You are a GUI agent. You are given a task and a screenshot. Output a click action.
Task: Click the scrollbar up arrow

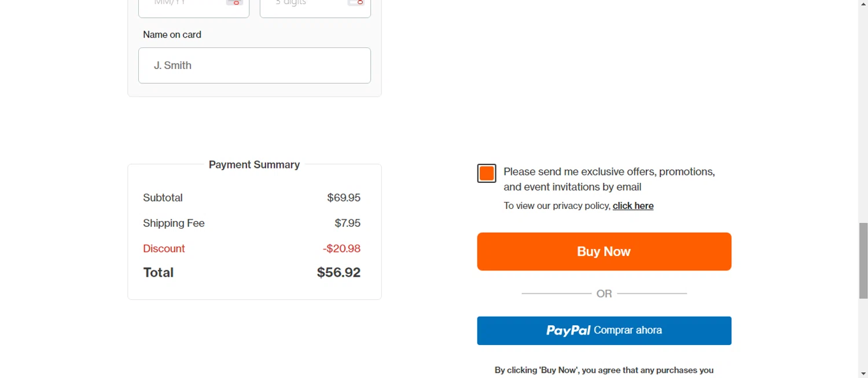pyautogui.click(x=863, y=3)
